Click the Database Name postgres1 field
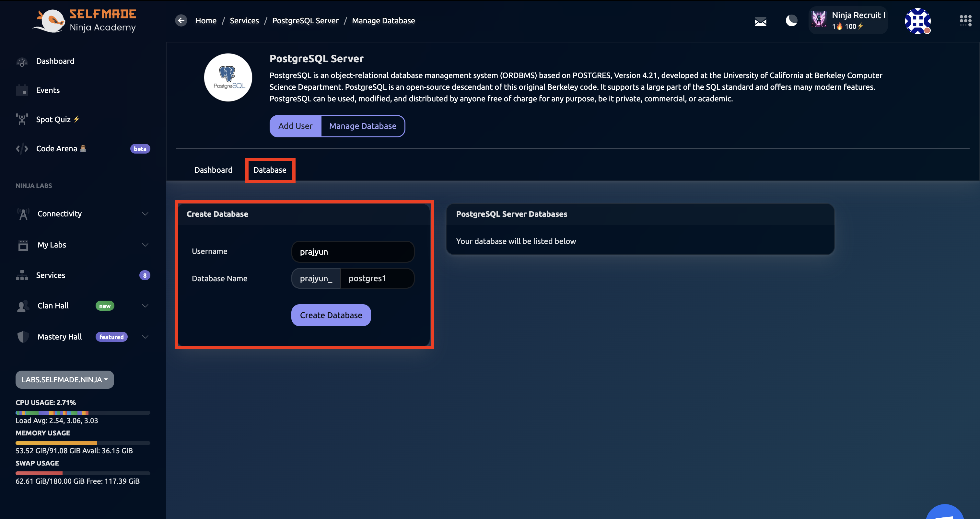This screenshot has width=980, height=519. pyautogui.click(x=377, y=278)
